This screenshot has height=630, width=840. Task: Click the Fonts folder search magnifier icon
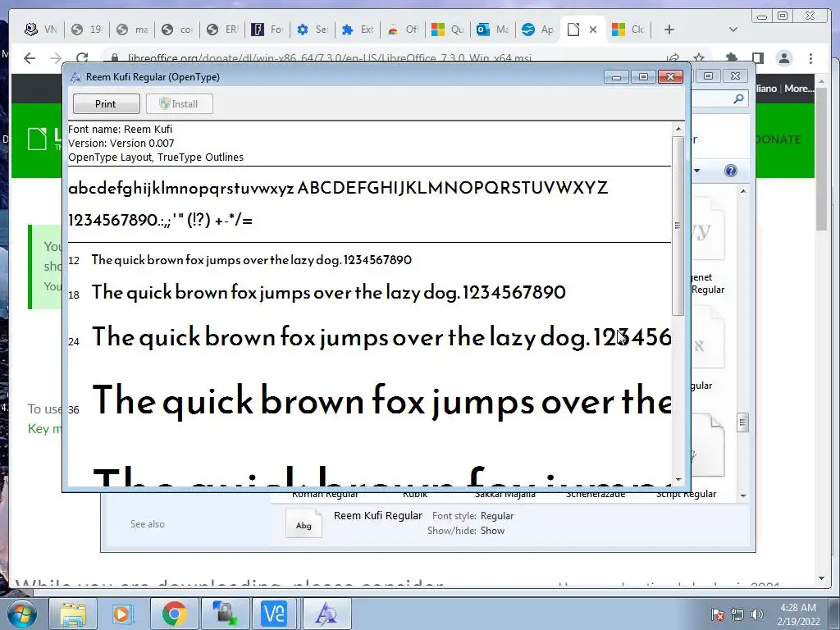738,98
